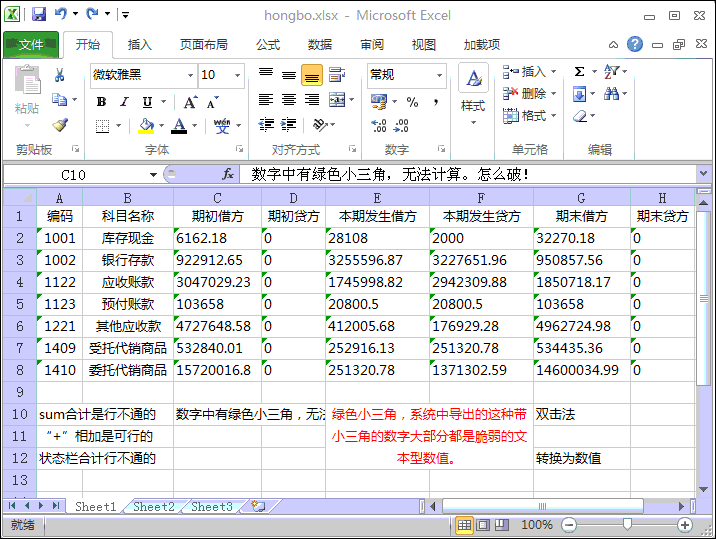Click the Increase Decimal icon
Viewport: 716px width, 539px height.
(x=379, y=125)
